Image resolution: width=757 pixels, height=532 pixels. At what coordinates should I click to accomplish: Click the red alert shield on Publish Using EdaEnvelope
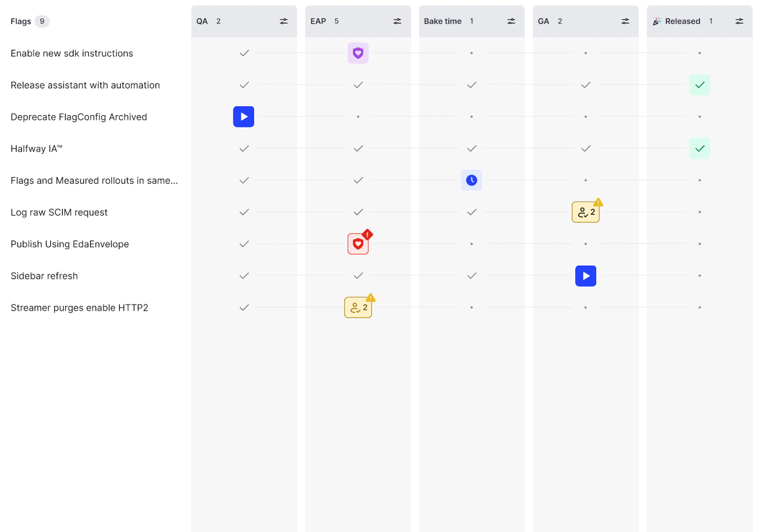pyautogui.click(x=358, y=243)
